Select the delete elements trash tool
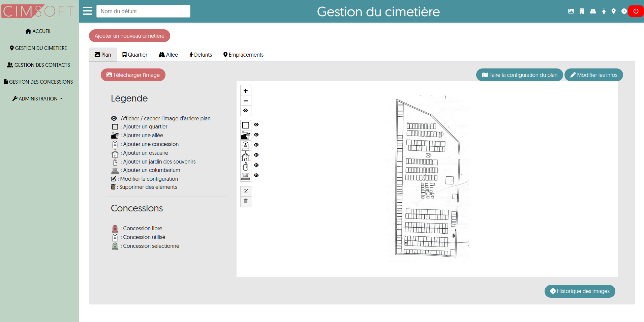Image resolution: width=644 pixels, height=322 pixels. pyautogui.click(x=245, y=201)
